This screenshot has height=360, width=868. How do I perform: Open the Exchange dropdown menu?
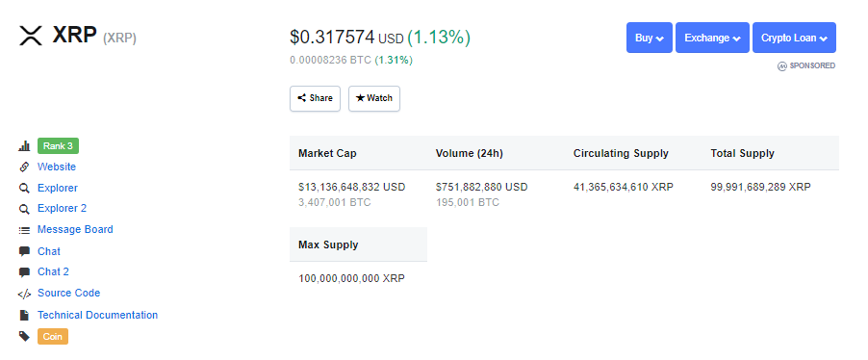(x=712, y=38)
